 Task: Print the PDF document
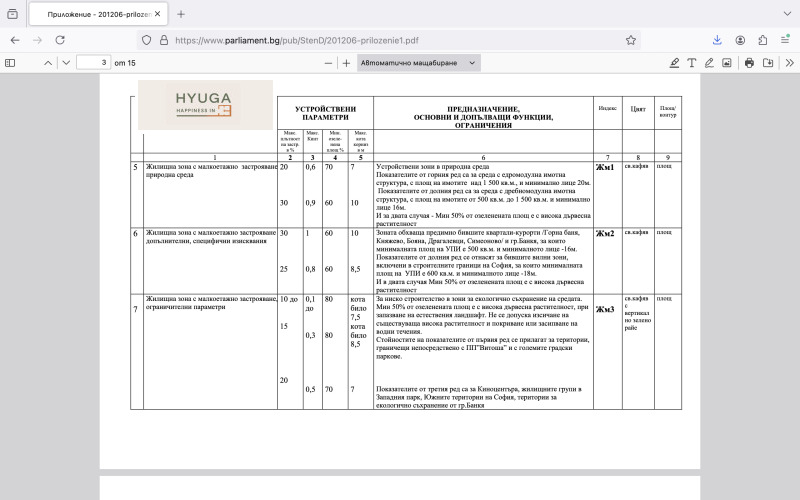point(751,62)
